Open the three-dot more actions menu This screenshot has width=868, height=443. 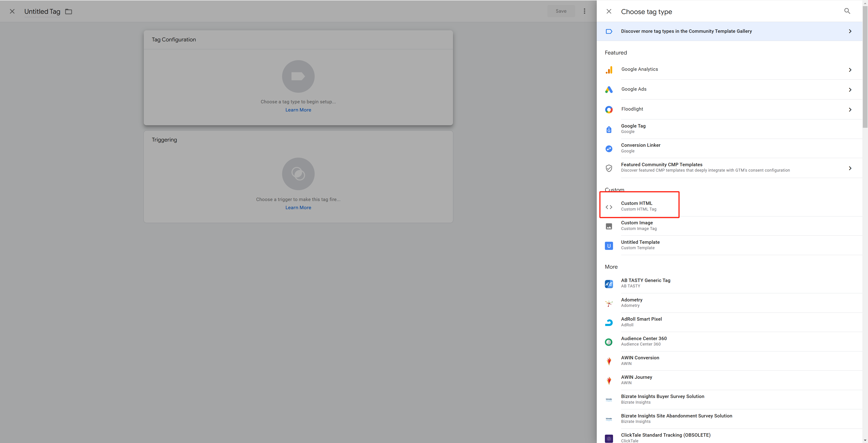click(x=584, y=11)
